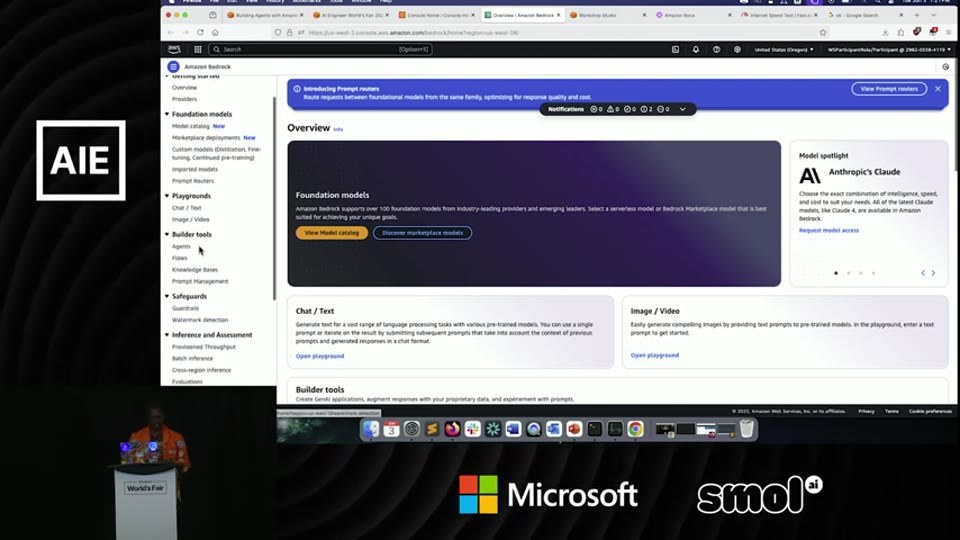
Task: Add a new browser tab with plus
Action: pos(917,15)
